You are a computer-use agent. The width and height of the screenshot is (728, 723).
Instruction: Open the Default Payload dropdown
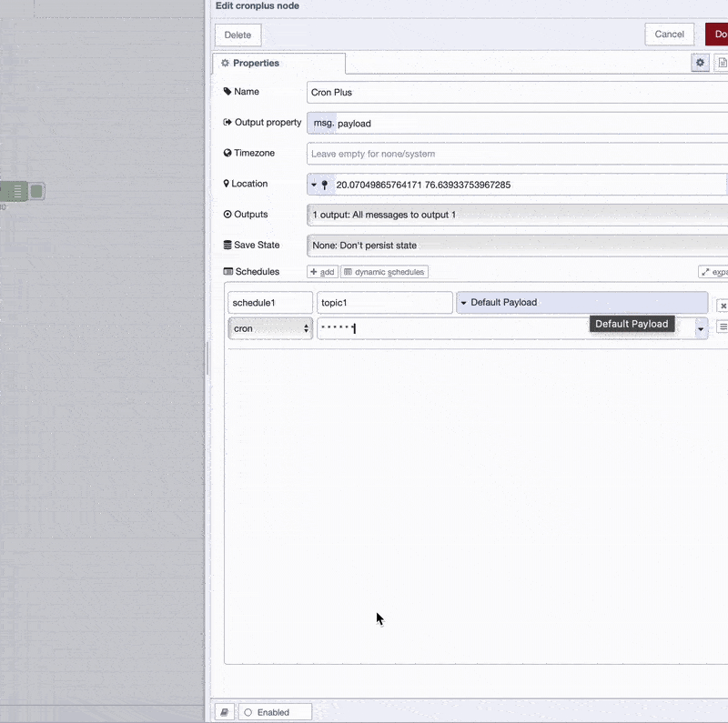coord(581,301)
